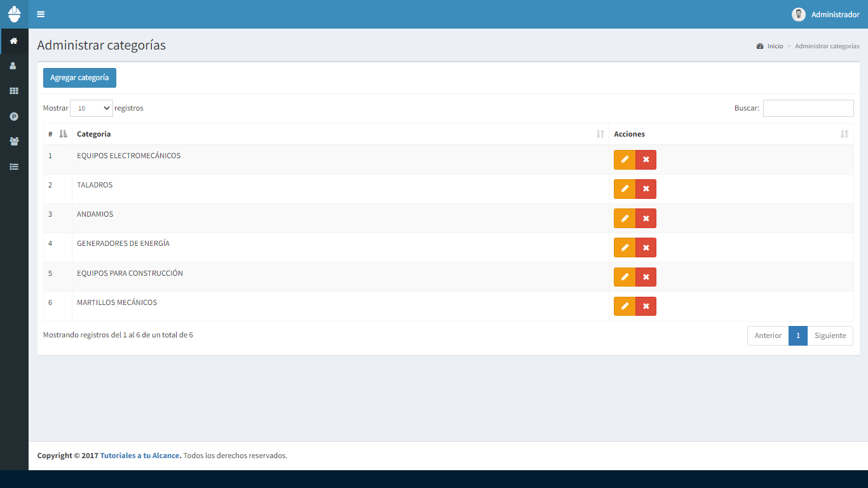Screen dimensions: 868x488
Task: Click the circled P products sidebar icon
Action: click(14, 116)
